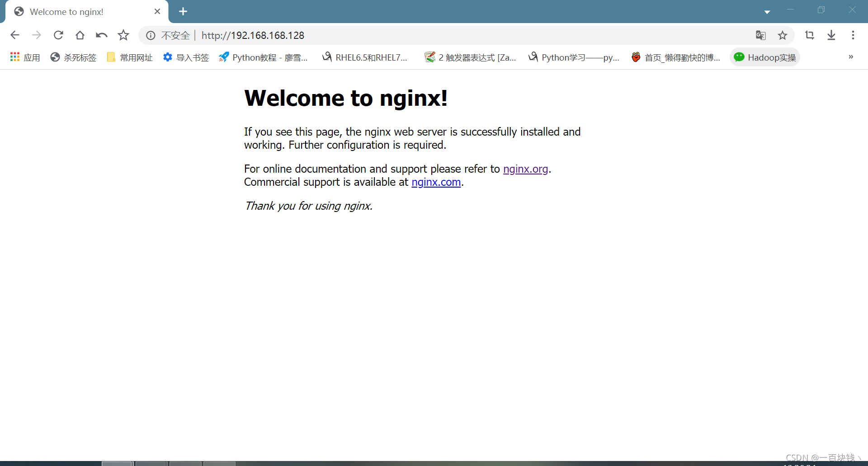868x466 pixels.
Task: Reload the nginx welcome page
Action: 58,35
